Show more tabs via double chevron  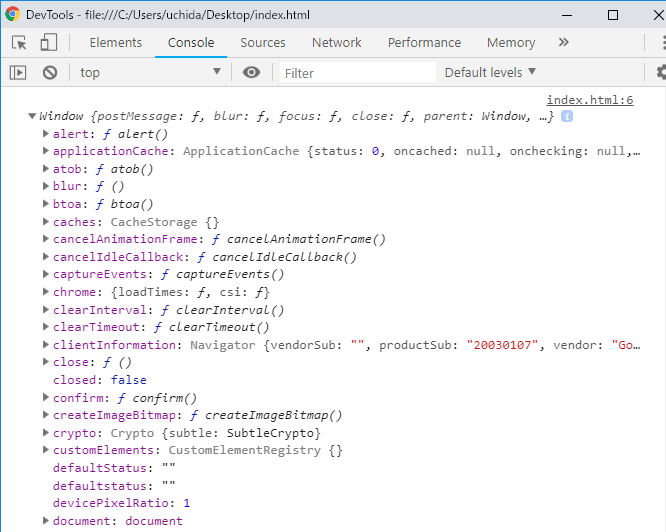563,42
